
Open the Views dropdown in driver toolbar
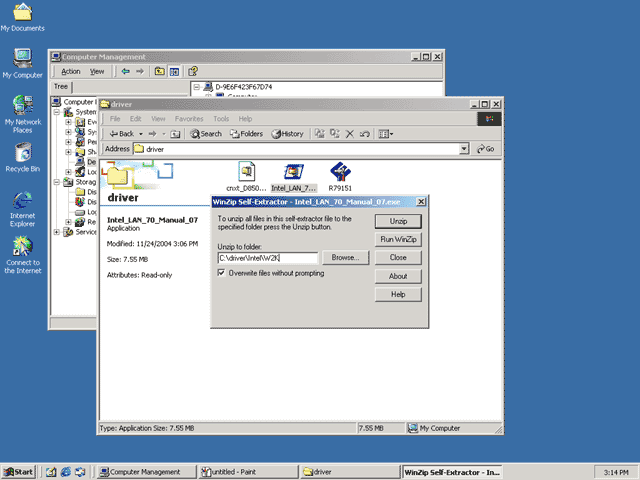pyautogui.click(x=386, y=134)
